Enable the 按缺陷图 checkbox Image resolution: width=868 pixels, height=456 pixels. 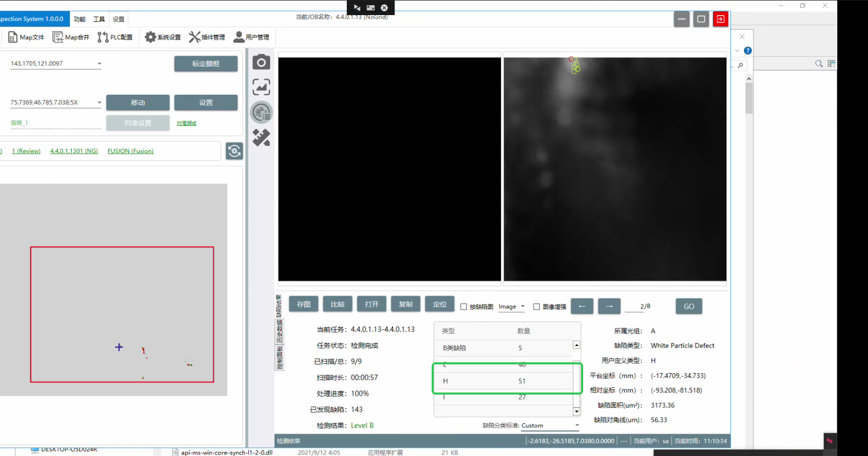[x=463, y=307]
